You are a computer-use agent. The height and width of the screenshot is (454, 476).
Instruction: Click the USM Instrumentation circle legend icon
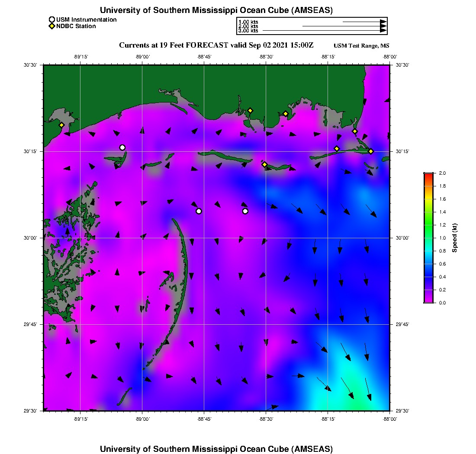tap(52, 20)
